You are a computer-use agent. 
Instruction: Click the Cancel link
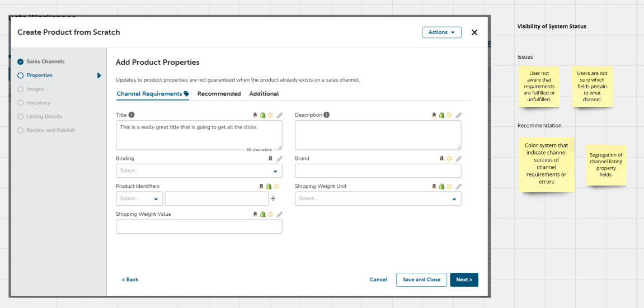[x=379, y=279]
